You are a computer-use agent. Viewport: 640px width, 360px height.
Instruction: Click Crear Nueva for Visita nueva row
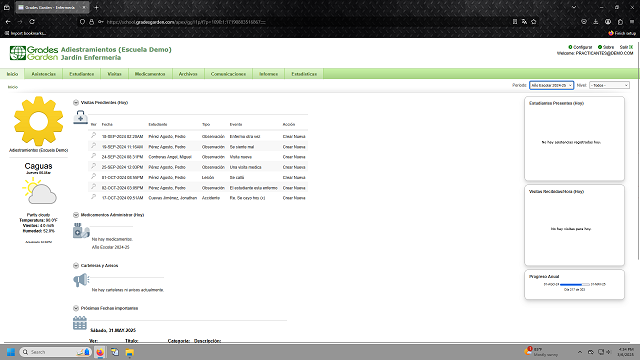click(x=294, y=157)
